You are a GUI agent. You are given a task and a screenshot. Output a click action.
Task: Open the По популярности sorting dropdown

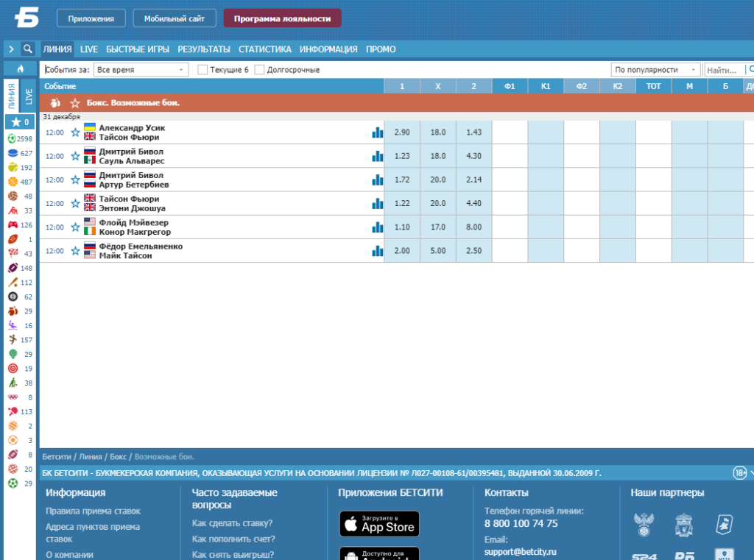[x=656, y=70]
